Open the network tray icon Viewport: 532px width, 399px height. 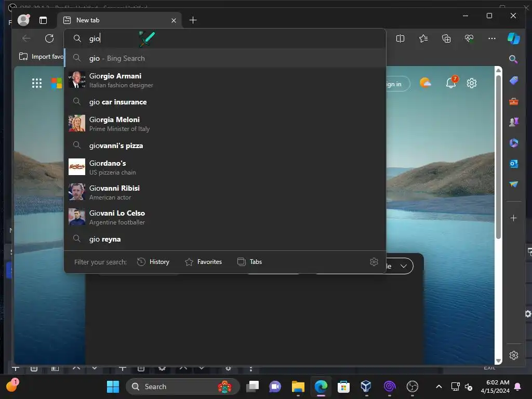tap(455, 387)
